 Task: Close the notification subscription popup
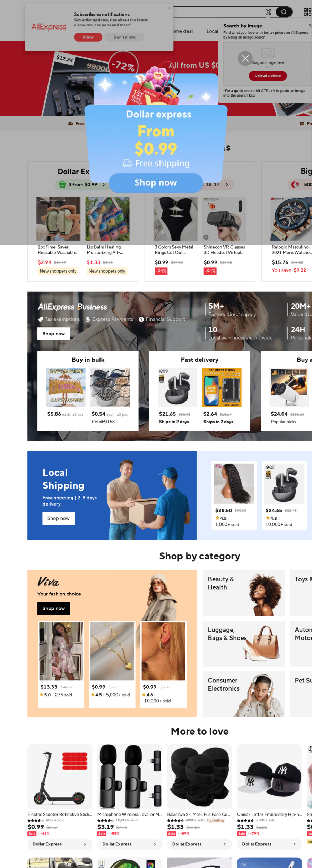(168, 8)
